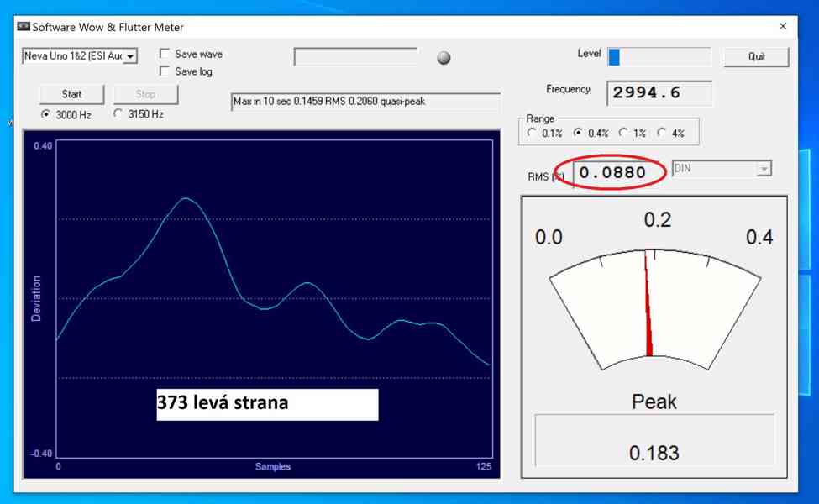Enable the Save log checkbox

165,71
